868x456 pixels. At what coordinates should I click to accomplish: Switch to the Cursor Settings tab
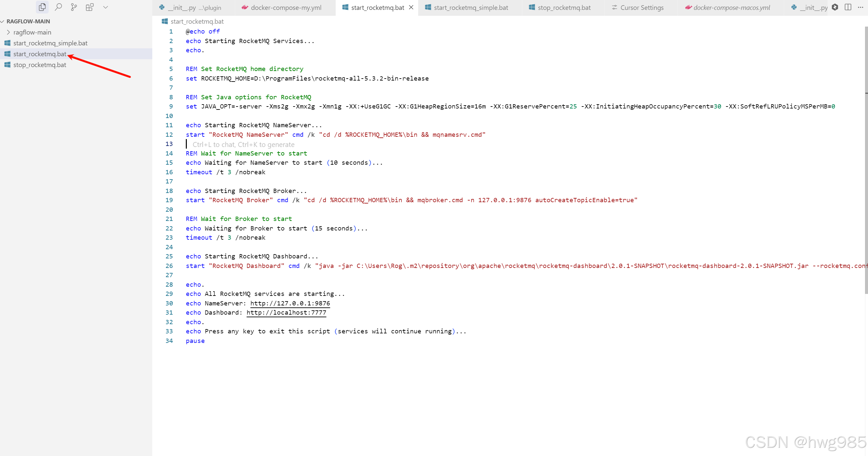[x=642, y=8]
